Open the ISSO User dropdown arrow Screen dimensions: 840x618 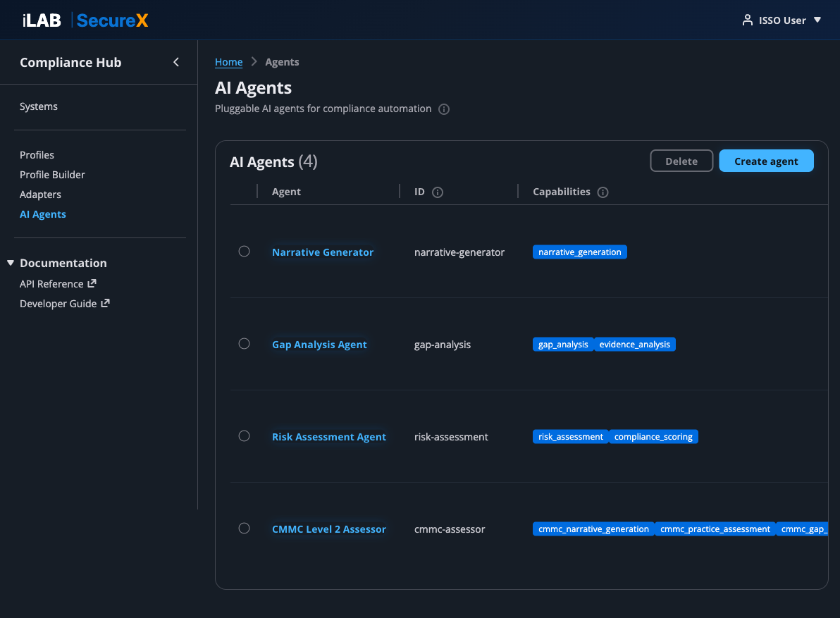(817, 20)
